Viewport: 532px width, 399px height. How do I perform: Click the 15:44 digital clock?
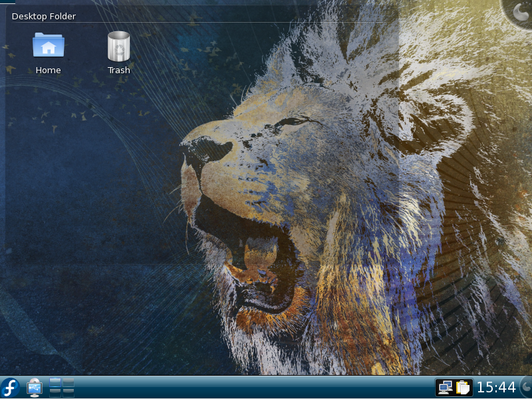(496, 388)
